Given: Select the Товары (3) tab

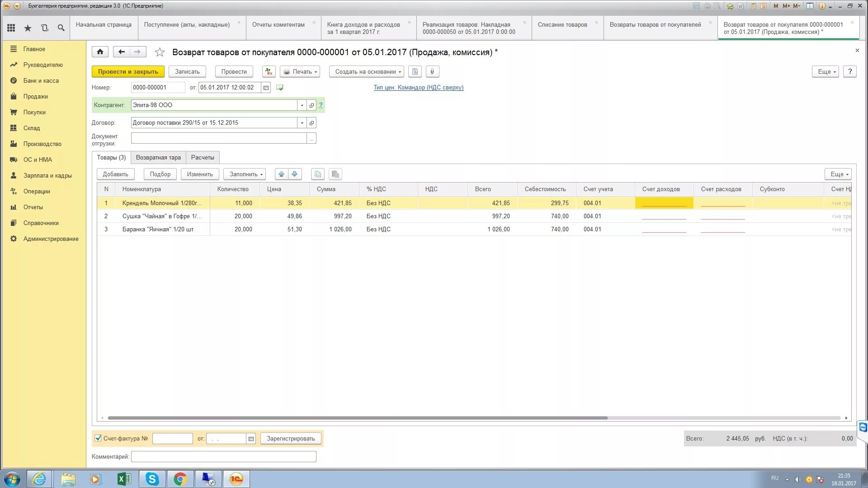Looking at the screenshot, I should (111, 158).
